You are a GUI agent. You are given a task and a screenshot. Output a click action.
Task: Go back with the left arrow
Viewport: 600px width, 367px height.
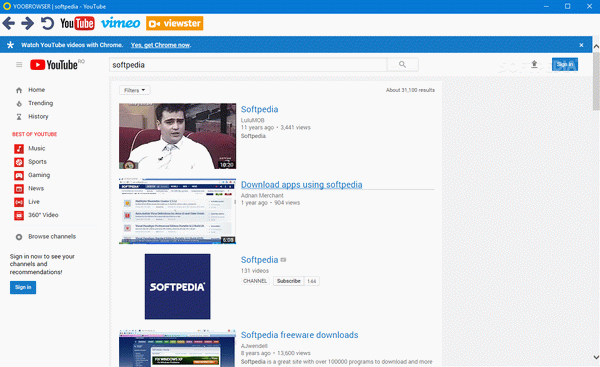click(x=8, y=23)
